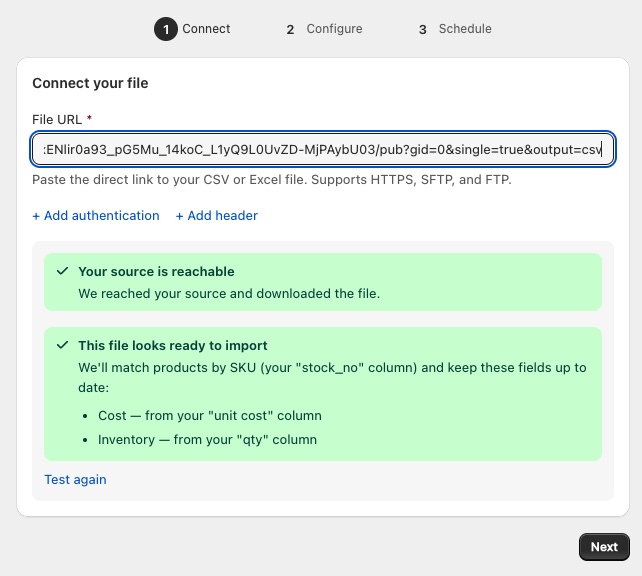Viewport: 642px width, 576px height.
Task: Focus the File URL input field
Action: click(x=323, y=149)
